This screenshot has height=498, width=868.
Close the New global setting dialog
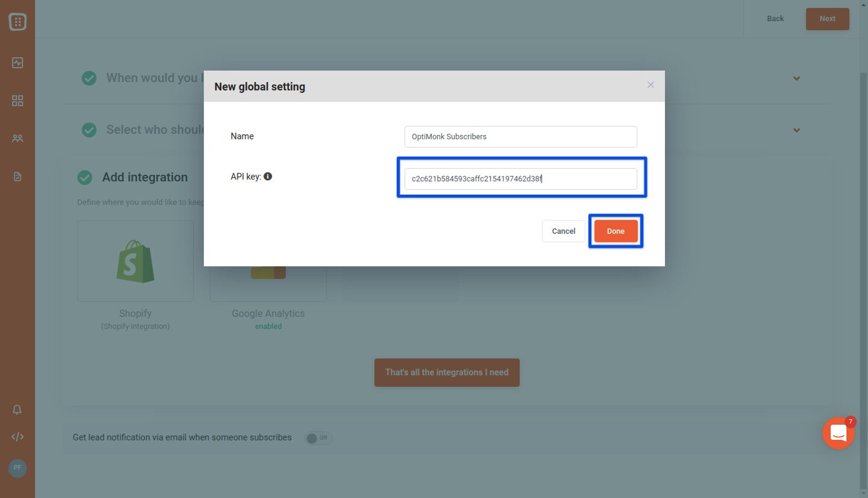650,84
